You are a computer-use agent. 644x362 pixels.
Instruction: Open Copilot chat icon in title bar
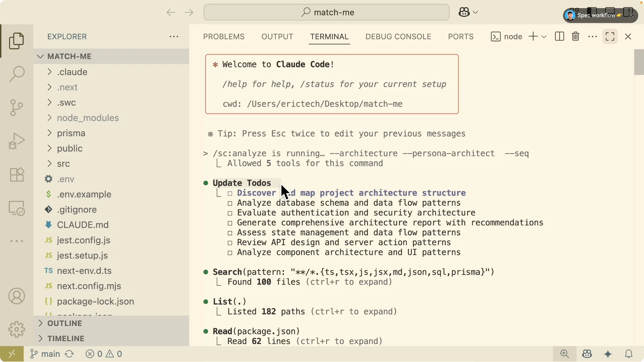click(x=464, y=12)
